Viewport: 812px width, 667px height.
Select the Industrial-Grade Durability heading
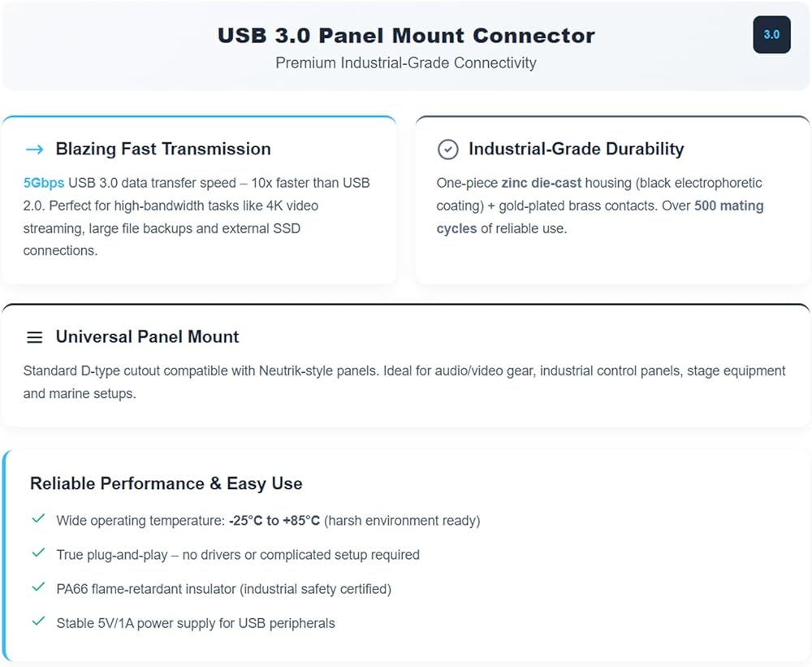tap(577, 149)
